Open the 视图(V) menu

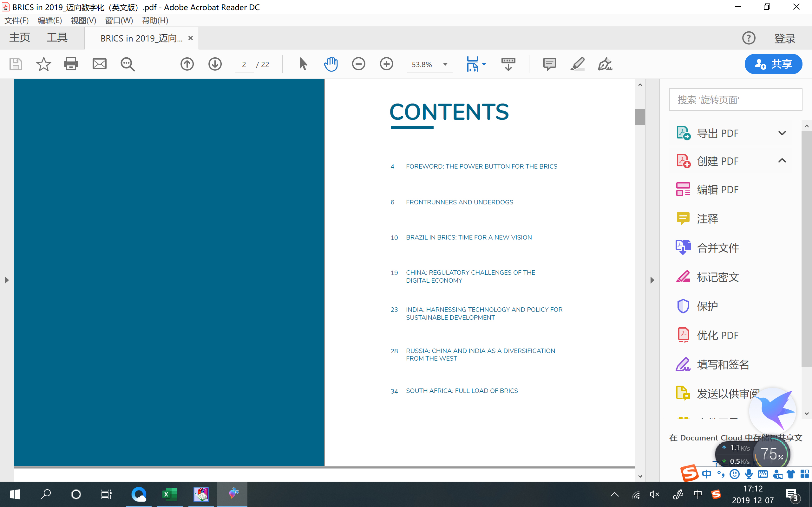pyautogui.click(x=83, y=21)
